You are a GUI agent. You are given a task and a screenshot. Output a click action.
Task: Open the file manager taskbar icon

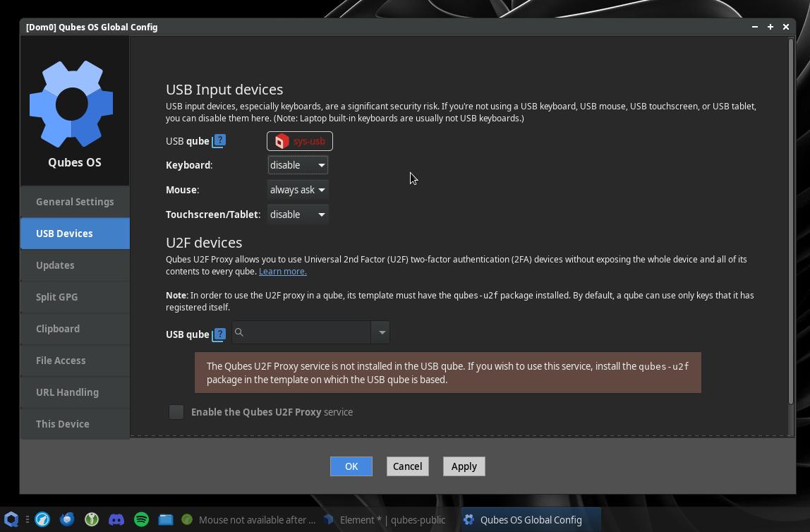(166, 520)
